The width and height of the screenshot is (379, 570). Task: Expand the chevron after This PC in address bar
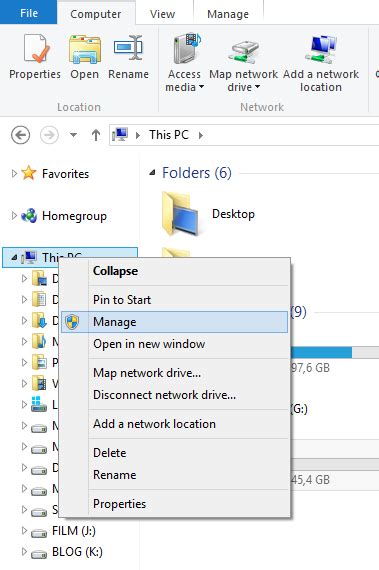pos(201,135)
